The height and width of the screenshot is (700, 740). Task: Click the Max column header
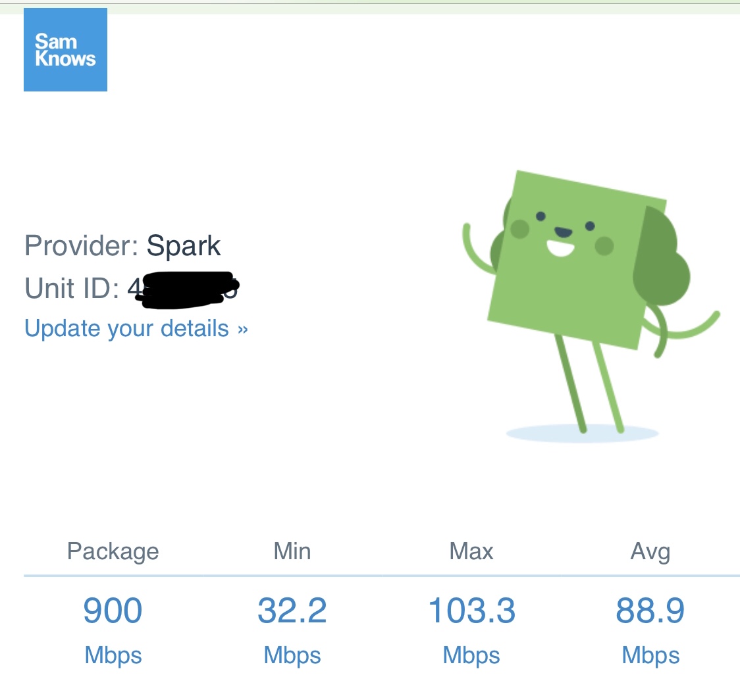[x=471, y=551]
